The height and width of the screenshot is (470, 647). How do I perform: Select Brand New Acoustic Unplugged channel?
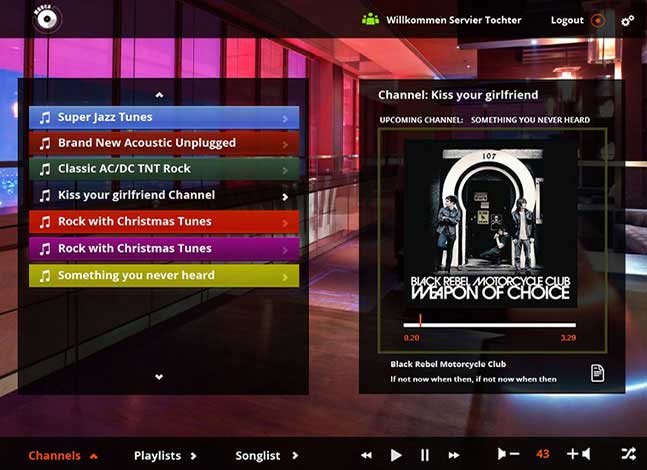coord(164,143)
